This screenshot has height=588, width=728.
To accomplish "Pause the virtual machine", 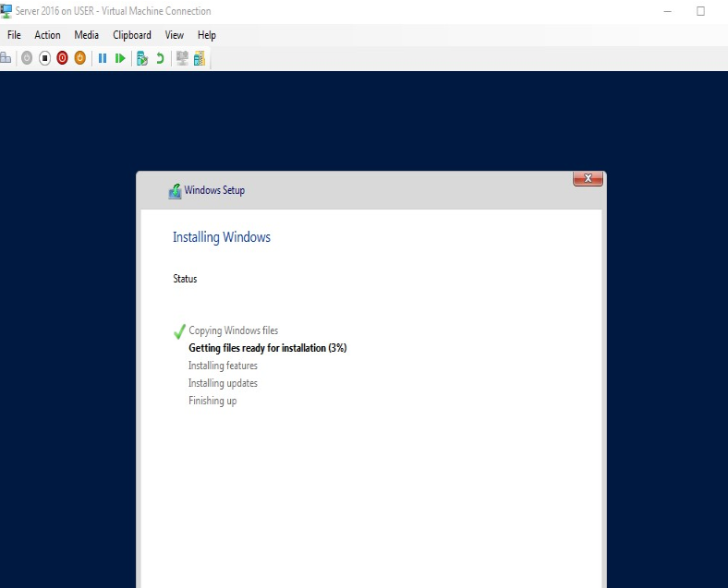I will (103, 58).
